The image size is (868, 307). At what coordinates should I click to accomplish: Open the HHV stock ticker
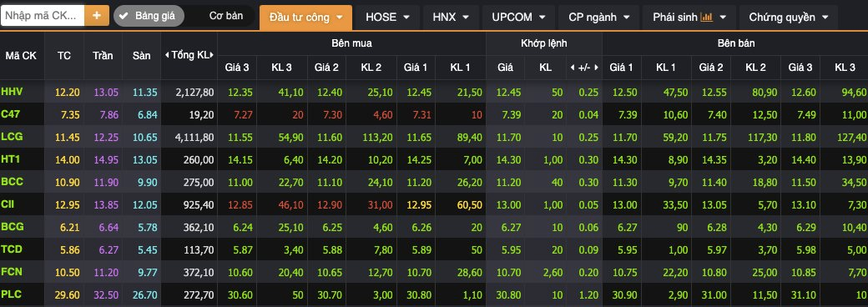click(x=12, y=91)
